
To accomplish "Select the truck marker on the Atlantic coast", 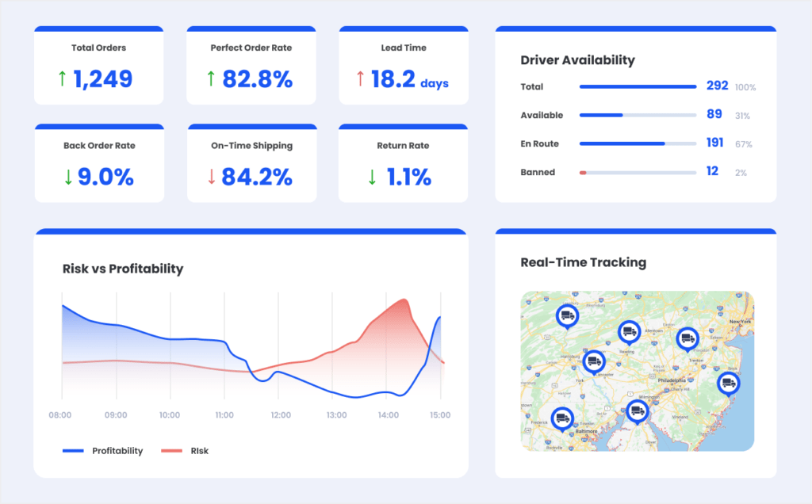I will tap(728, 384).
